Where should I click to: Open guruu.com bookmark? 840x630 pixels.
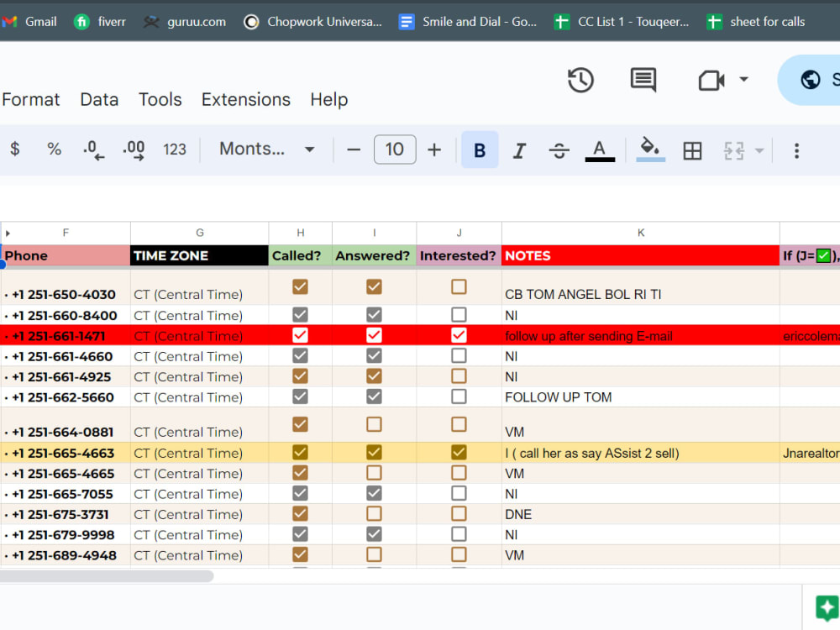coord(185,22)
